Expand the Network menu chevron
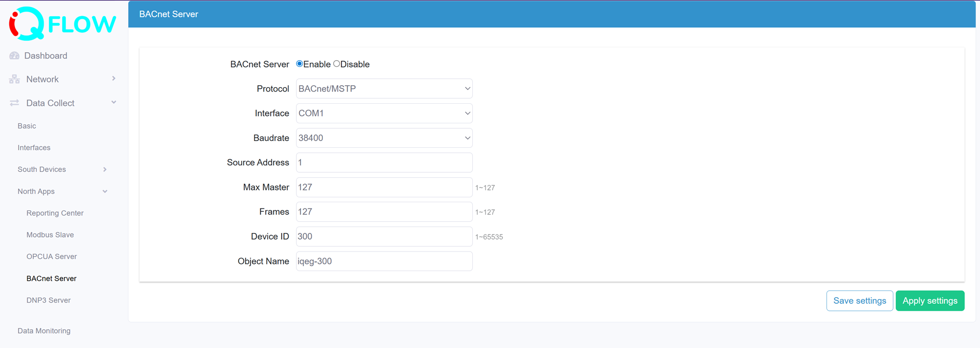This screenshot has width=980, height=348. (x=114, y=79)
